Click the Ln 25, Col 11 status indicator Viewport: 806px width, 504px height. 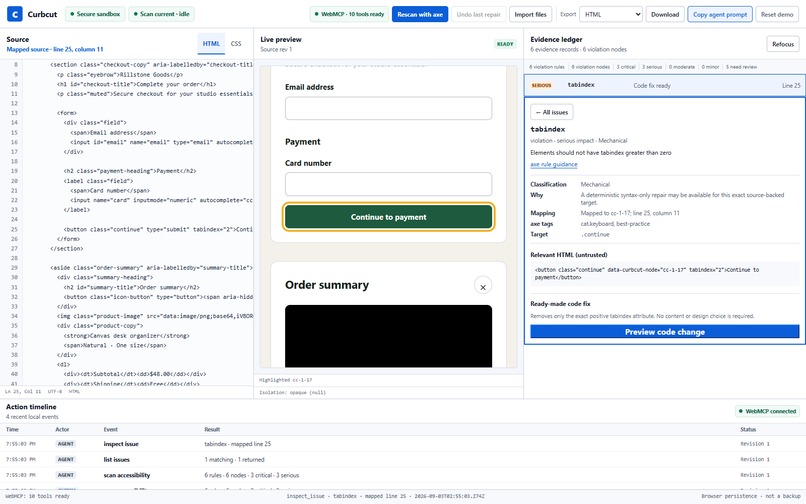pyautogui.click(x=23, y=391)
